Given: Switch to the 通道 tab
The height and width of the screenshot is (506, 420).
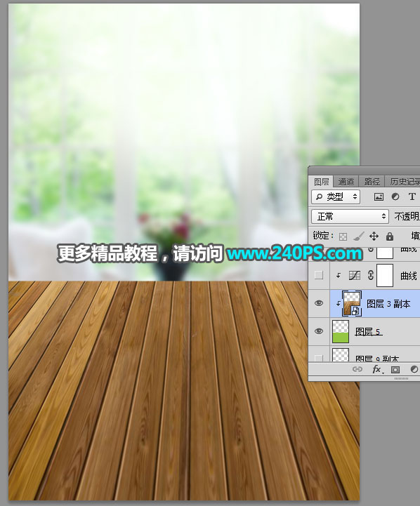Looking at the screenshot, I should 346,182.
